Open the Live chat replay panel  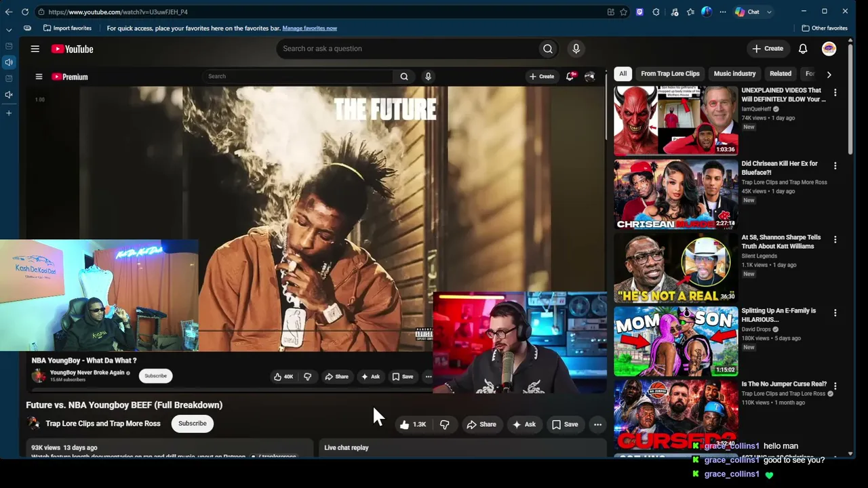point(462,447)
